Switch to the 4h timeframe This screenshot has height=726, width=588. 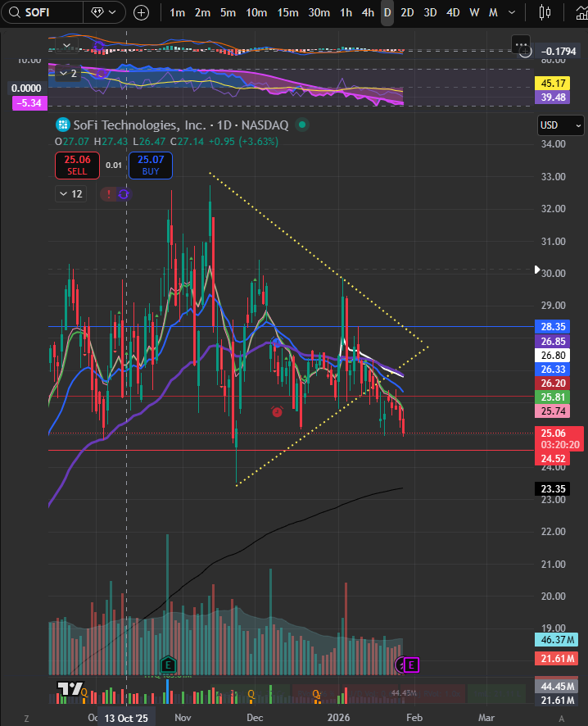[x=368, y=12]
